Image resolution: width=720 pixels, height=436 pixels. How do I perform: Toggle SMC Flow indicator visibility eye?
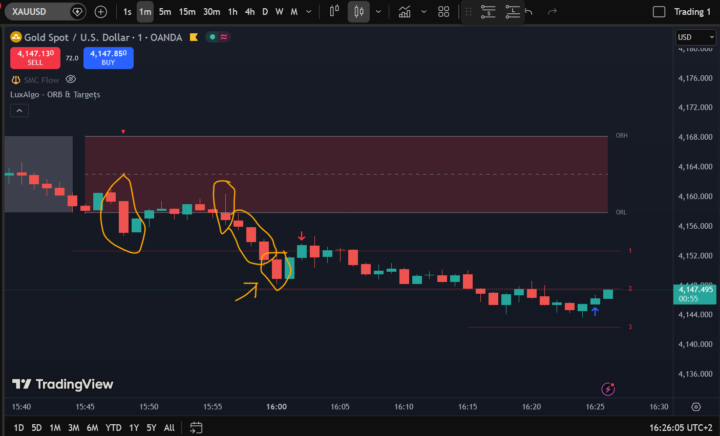coord(71,79)
